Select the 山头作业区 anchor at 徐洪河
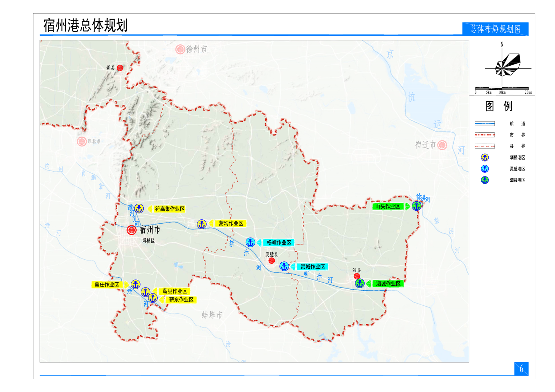Screen dimensions: 555x392 coord(416,206)
